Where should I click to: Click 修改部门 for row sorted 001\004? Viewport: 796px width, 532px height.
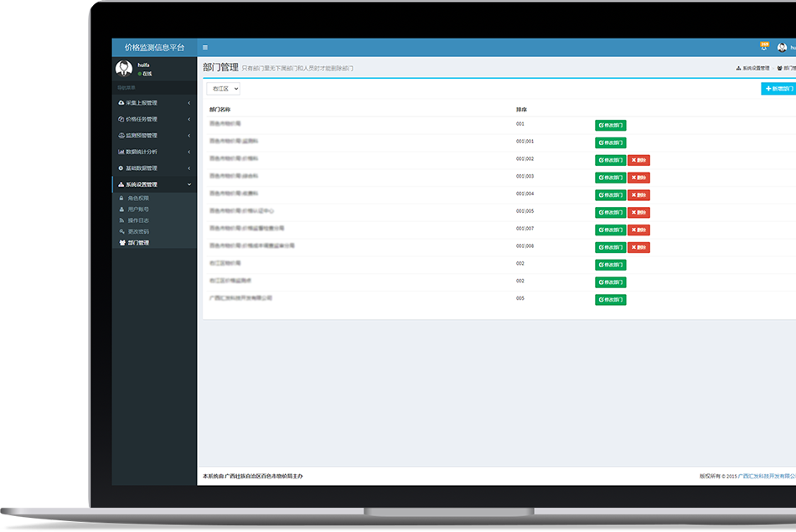610,195
